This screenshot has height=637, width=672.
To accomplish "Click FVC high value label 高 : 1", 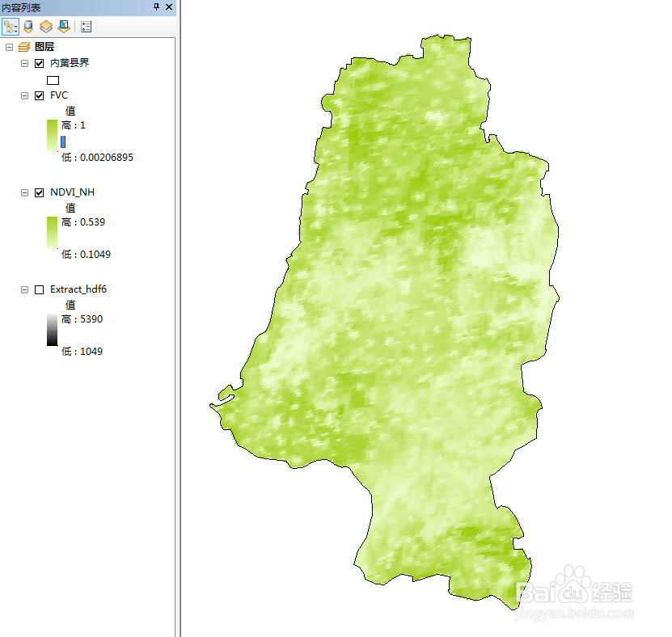I will [74, 125].
